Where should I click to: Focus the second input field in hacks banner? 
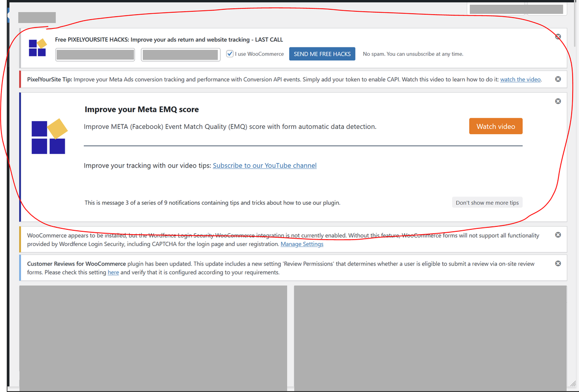[x=180, y=54]
